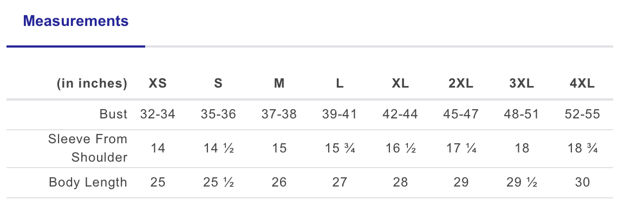Click the M size column header
The image size is (644, 213).
(x=279, y=84)
